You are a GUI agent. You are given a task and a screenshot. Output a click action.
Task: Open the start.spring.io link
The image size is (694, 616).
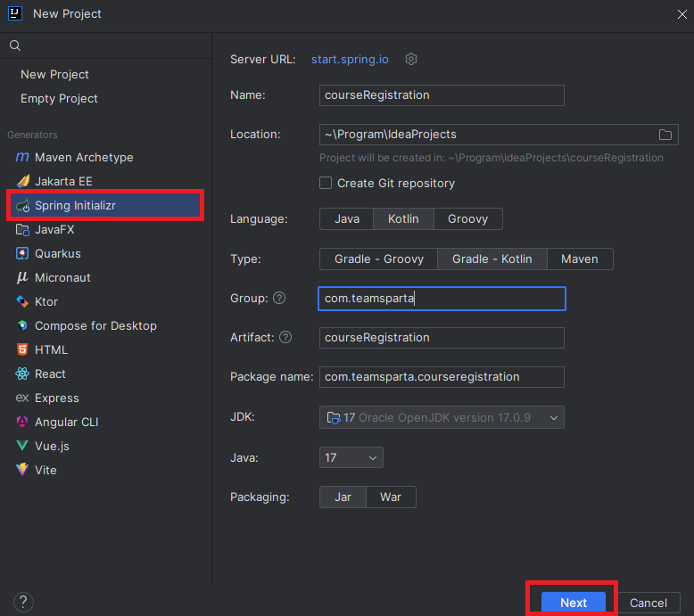[x=350, y=59]
